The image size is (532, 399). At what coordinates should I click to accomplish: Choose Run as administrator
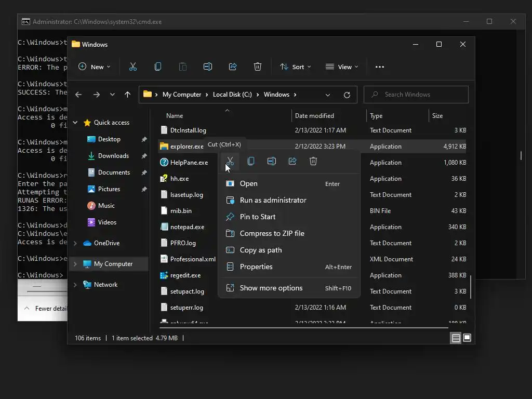point(289,200)
